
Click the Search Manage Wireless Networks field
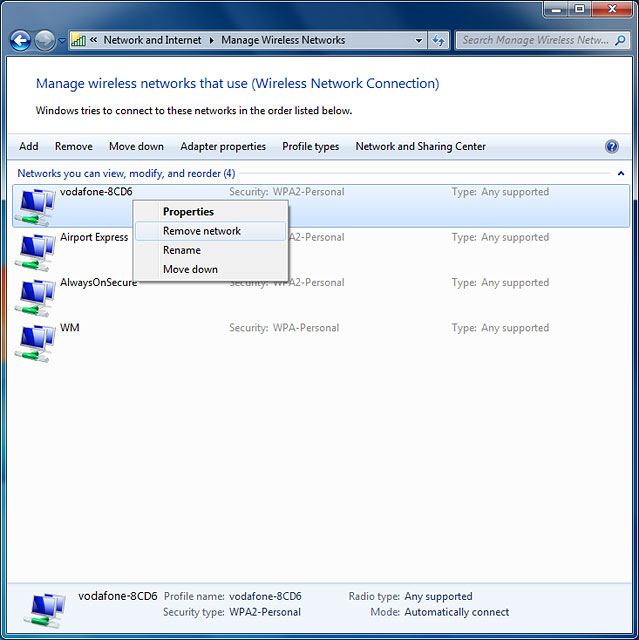coord(535,41)
